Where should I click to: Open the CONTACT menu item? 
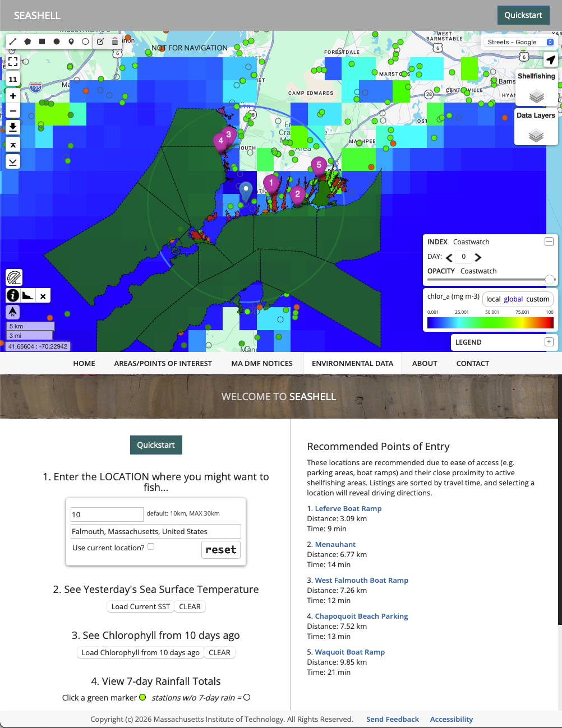473,363
